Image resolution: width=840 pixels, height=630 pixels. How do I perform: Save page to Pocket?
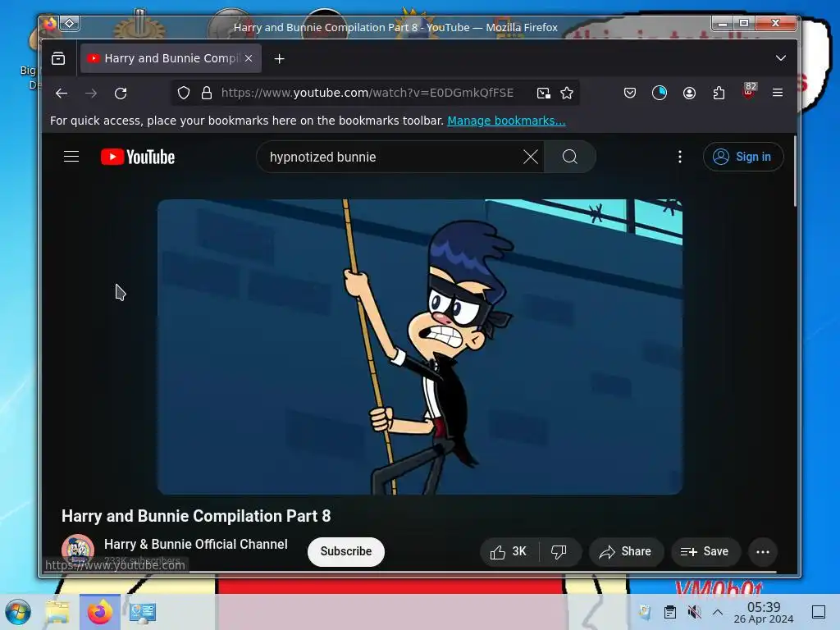(630, 94)
